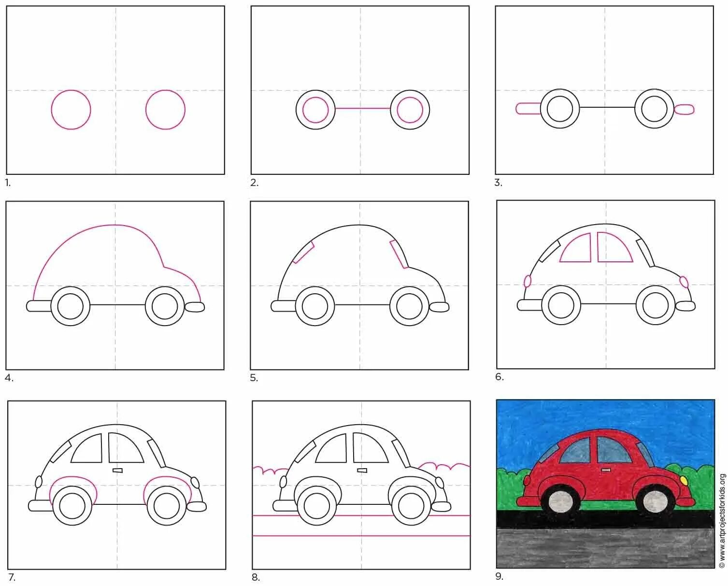Open step 4 panel with car body outline
Viewport: 728px width, 586px height.
point(115,286)
